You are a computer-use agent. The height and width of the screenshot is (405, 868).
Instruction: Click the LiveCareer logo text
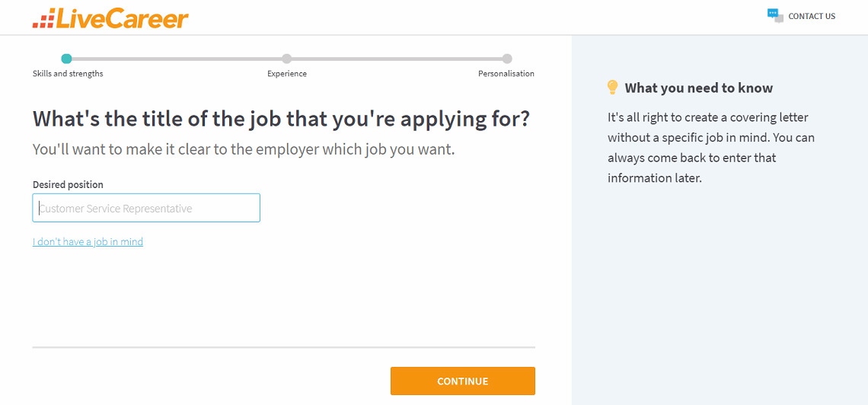pos(122,18)
